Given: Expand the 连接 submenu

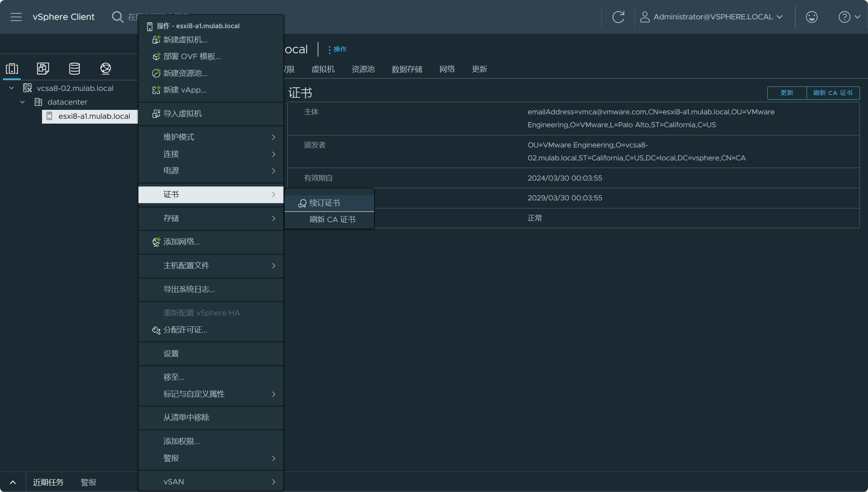Looking at the screenshot, I should pyautogui.click(x=211, y=154).
